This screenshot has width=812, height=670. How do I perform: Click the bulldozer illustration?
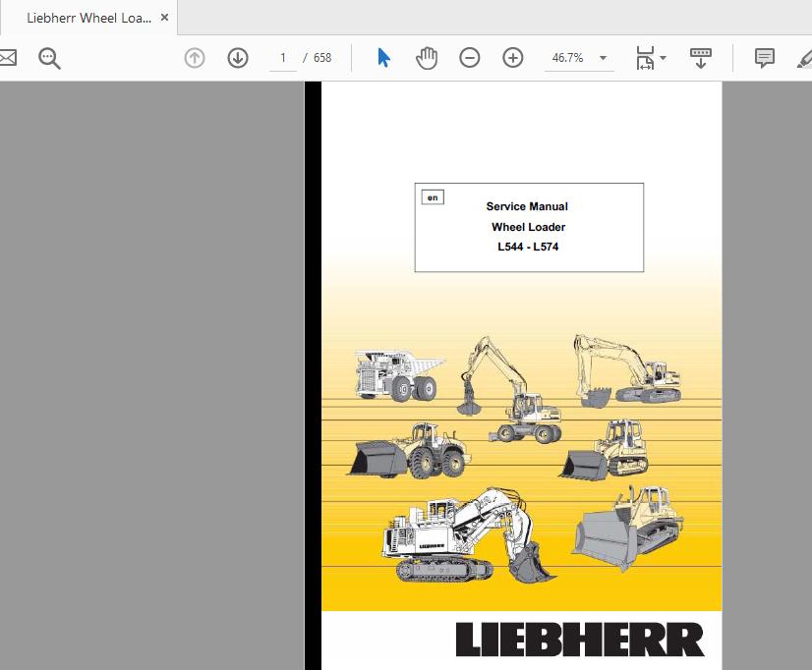coord(627,527)
